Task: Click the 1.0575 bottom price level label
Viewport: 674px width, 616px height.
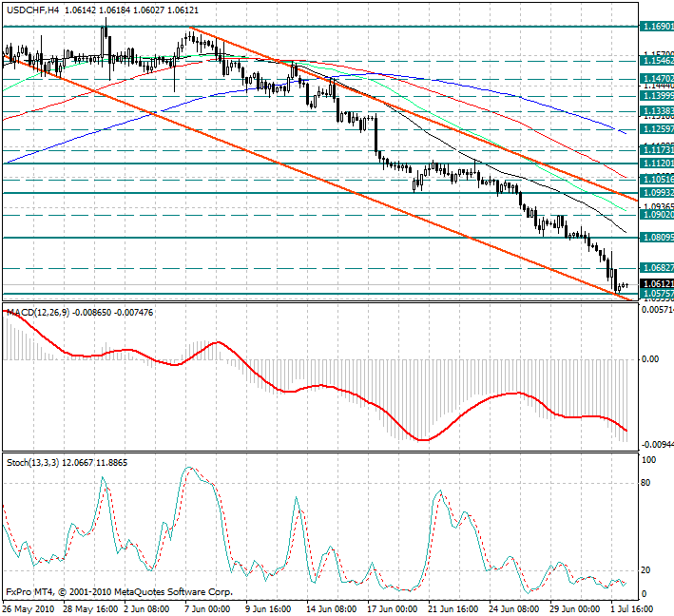Action: (657, 294)
